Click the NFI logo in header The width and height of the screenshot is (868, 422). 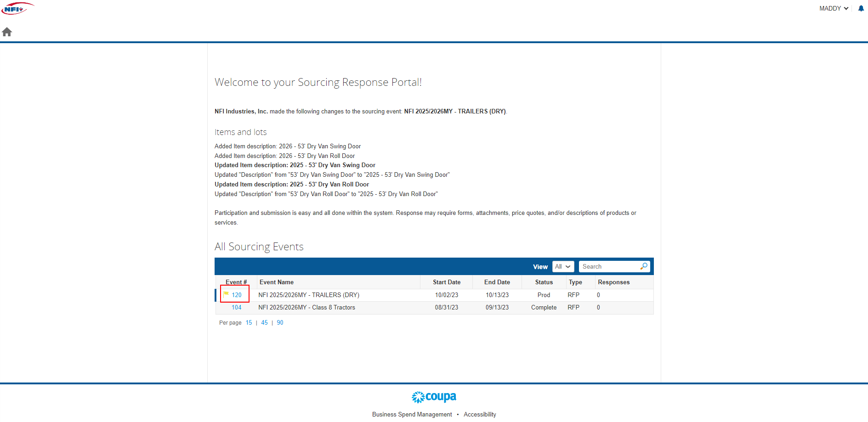17,9
